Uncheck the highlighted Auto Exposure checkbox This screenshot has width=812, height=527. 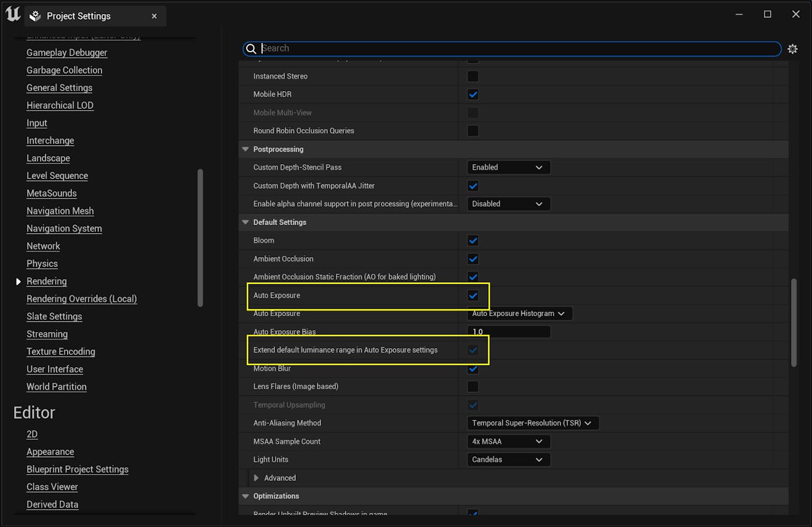tap(472, 295)
